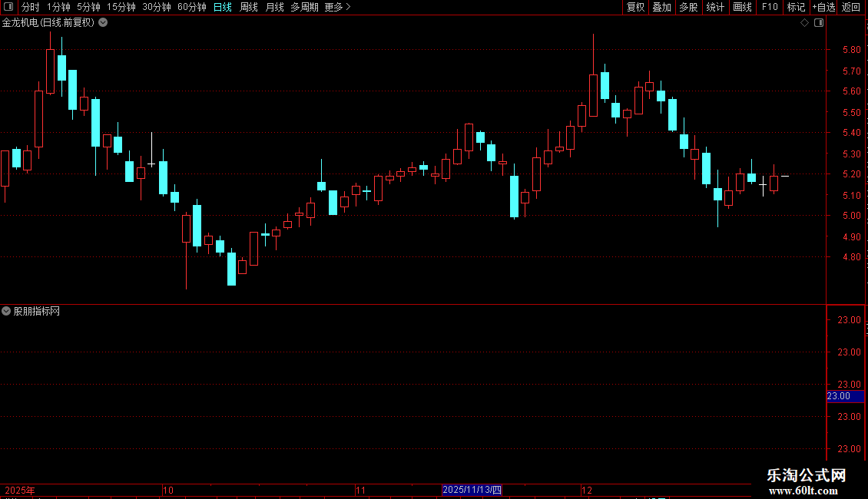Open the 多股 multi-stock view

pos(688,7)
